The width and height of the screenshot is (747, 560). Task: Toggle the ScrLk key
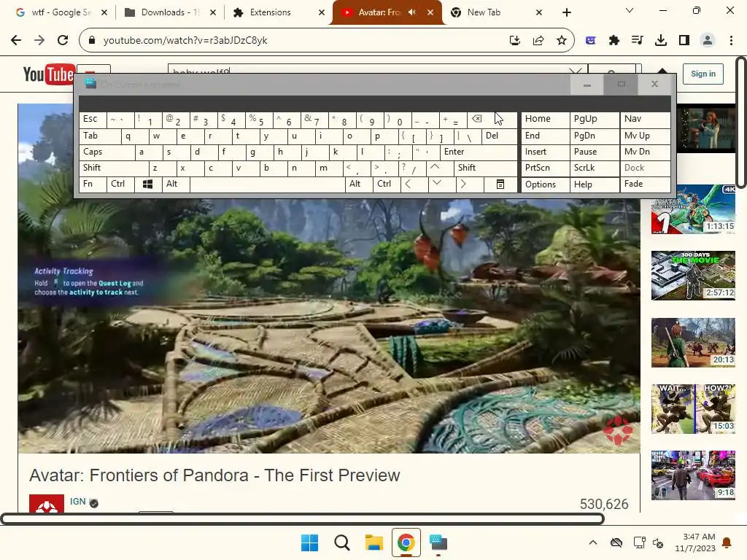[x=594, y=168]
